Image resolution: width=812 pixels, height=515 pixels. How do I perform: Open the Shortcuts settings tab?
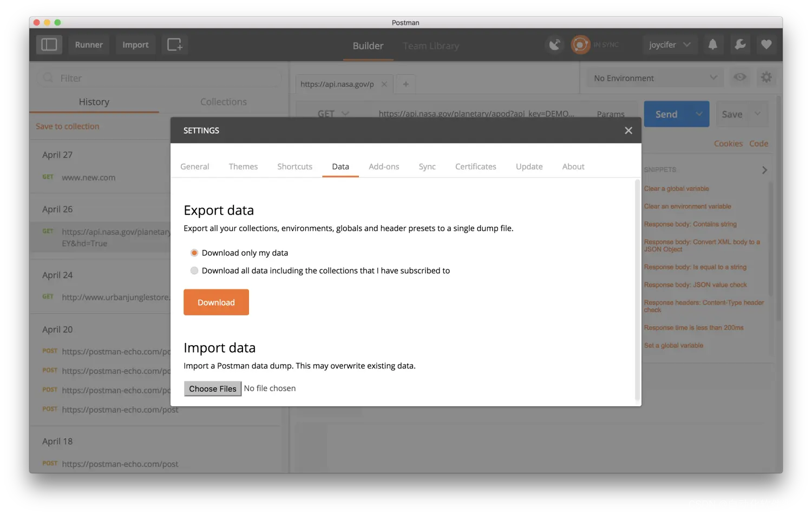pyautogui.click(x=295, y=167)
